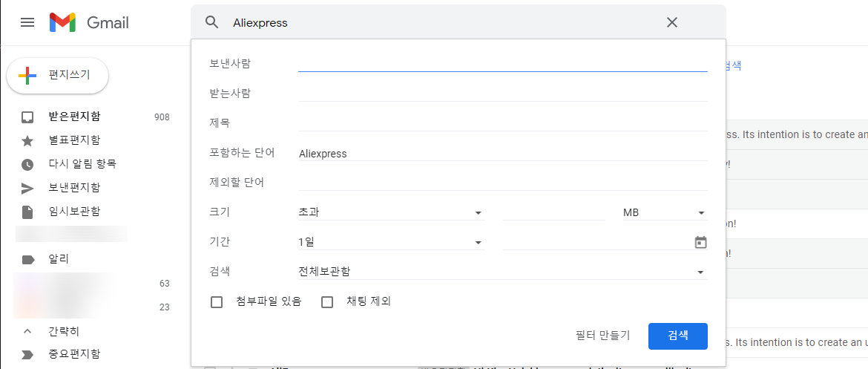Open the 받은편지함 inbox folder
This screenshot has width=868, height=369.
74,117
